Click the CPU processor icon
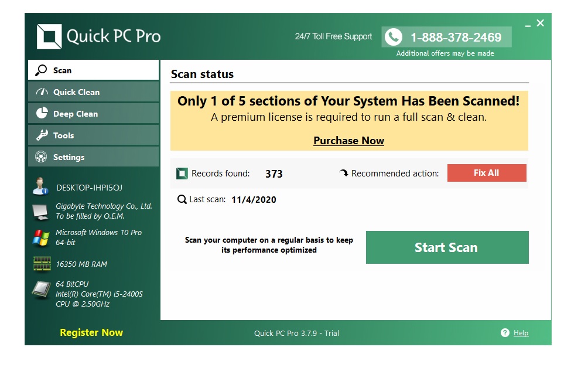 pyautogui.click(x=41, y=290)
